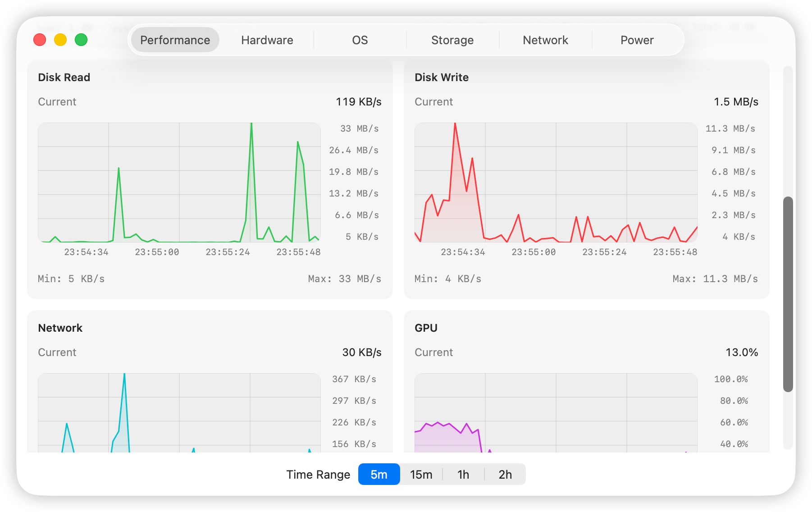Minimize window using the yellow button
Image resolution: width=812 pixels, height=512 pixels.
pyautogui.click(x=60, y=40)
